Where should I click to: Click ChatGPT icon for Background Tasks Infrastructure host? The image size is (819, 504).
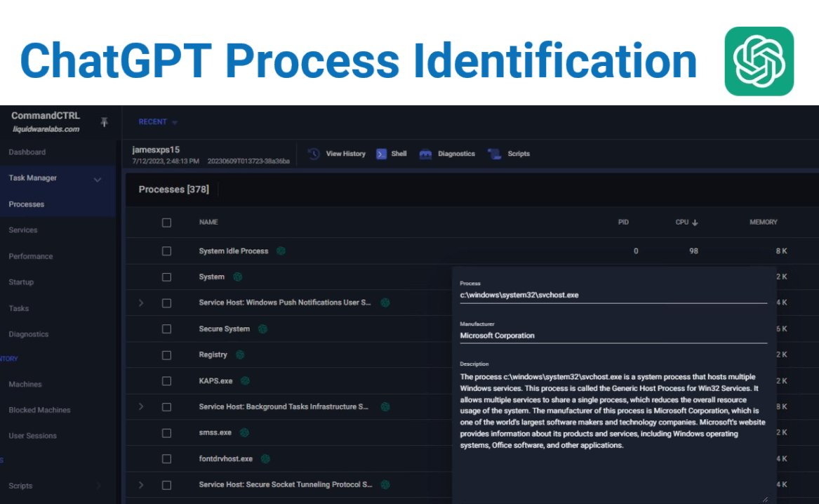[385, 406]
